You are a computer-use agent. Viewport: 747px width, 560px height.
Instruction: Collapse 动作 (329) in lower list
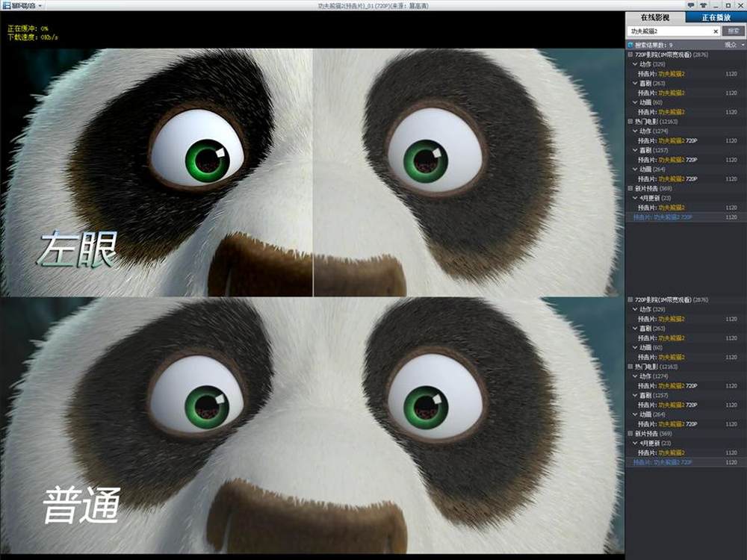(635, 310)
